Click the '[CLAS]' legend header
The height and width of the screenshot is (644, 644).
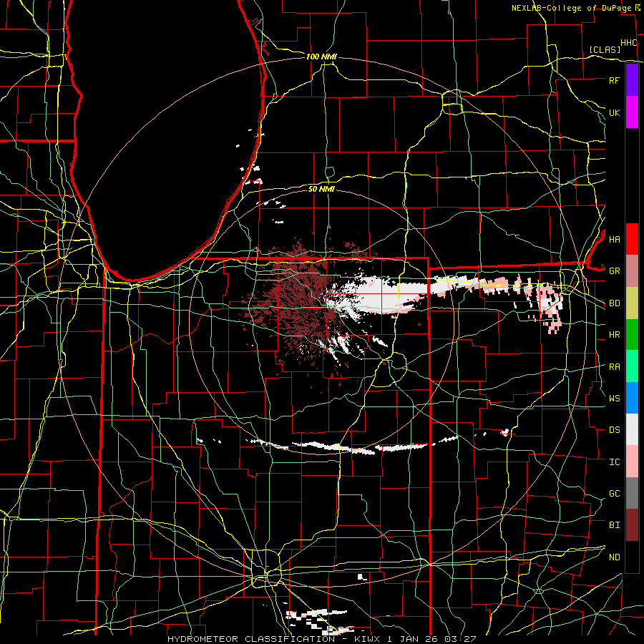pos(605,49)
